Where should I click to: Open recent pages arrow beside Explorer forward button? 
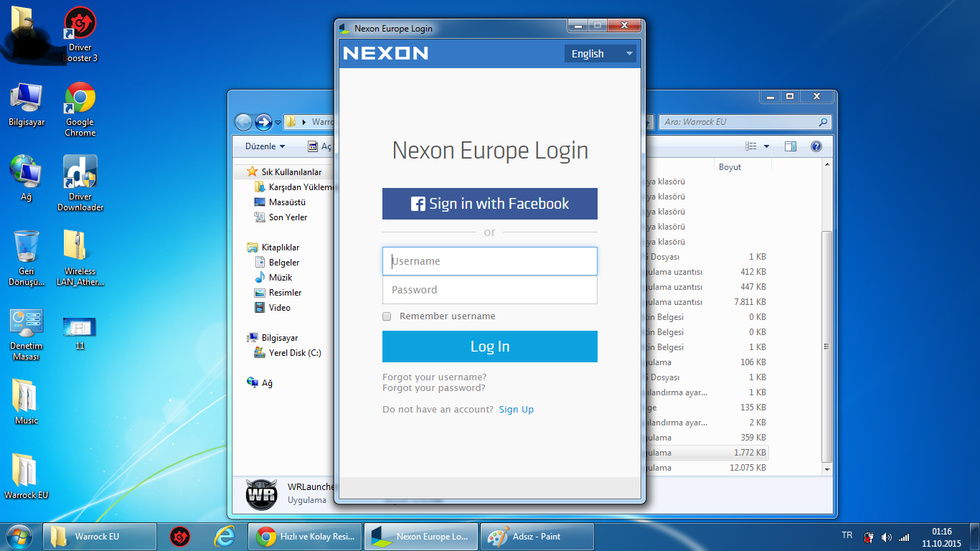tap(278, 123)
